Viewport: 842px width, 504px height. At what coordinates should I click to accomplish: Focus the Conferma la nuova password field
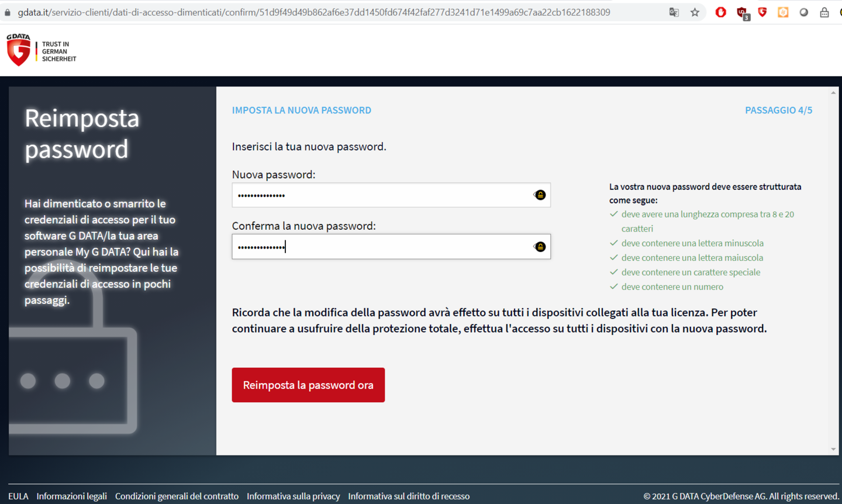click(x=391, y=247)
